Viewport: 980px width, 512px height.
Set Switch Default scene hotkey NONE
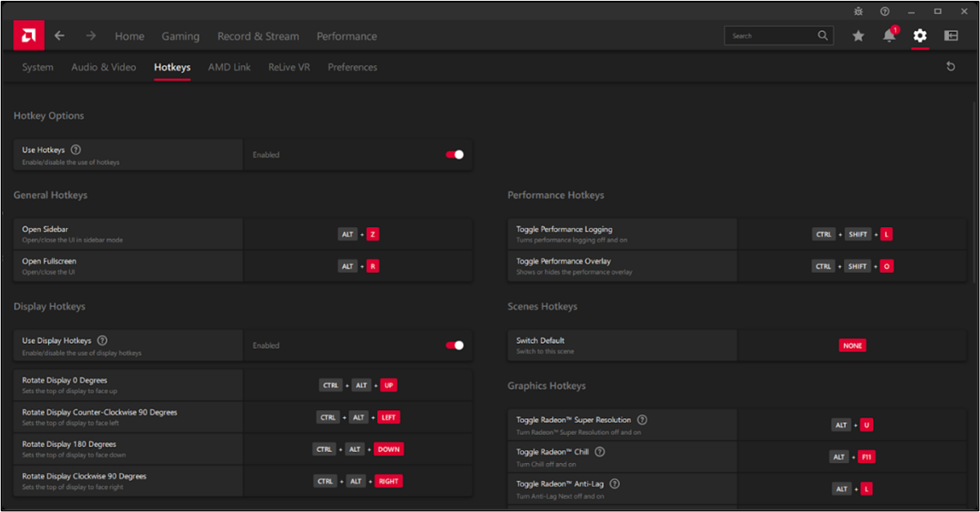click(x=852, y=345)
